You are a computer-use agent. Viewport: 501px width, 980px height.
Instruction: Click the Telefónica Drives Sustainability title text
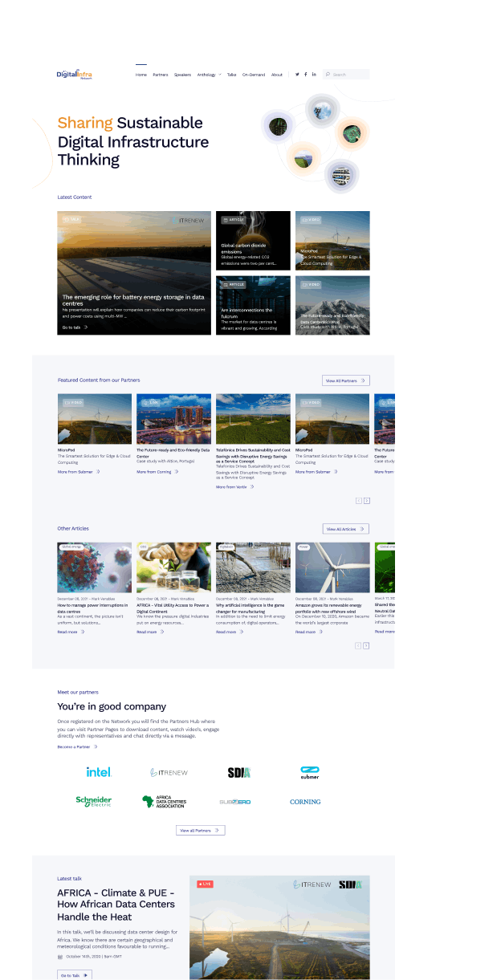[x=253, y=456]
